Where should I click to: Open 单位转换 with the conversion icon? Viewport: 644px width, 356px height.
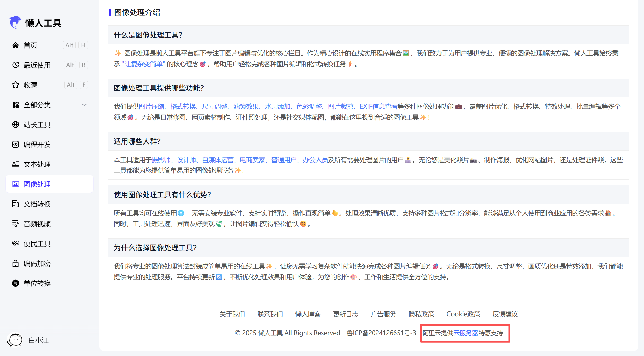15,283
